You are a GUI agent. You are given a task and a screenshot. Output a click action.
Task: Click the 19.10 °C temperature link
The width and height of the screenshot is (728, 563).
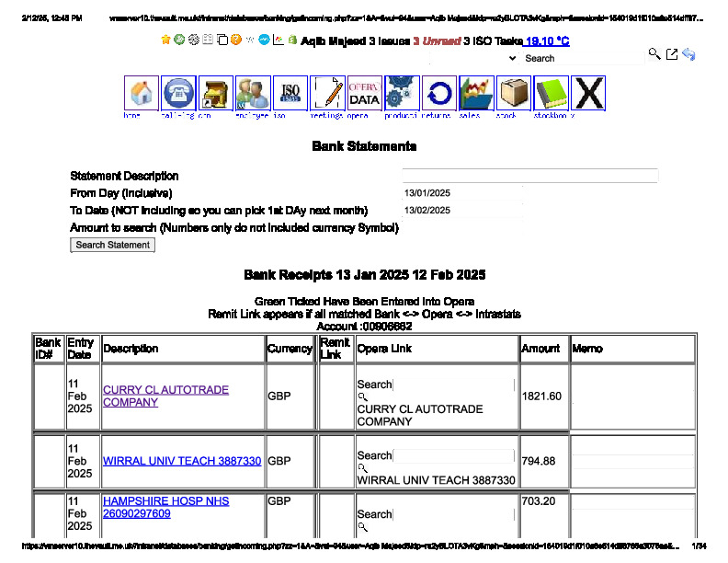point(547,41)
